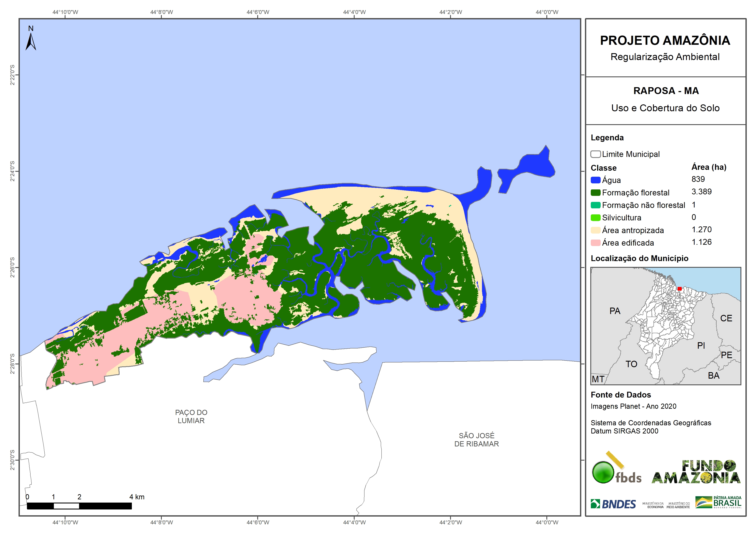Click the Área edificada pink legend swatch
The height and width of the screenshot is (534, 756).
[595, 243]
